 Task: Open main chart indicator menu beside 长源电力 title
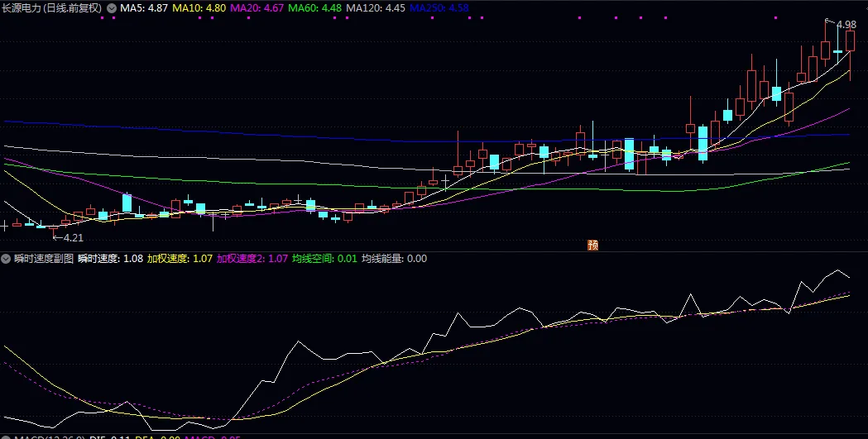coord(111,8)
